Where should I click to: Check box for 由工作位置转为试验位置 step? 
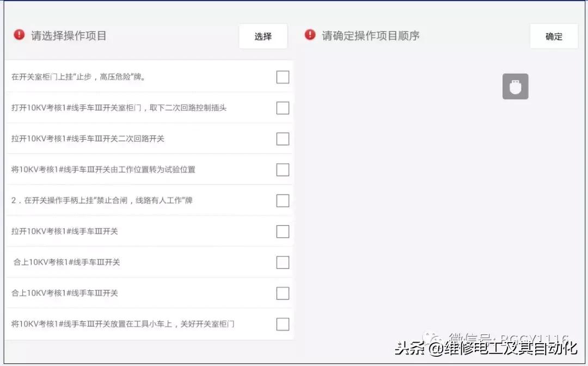click(283, 170)
